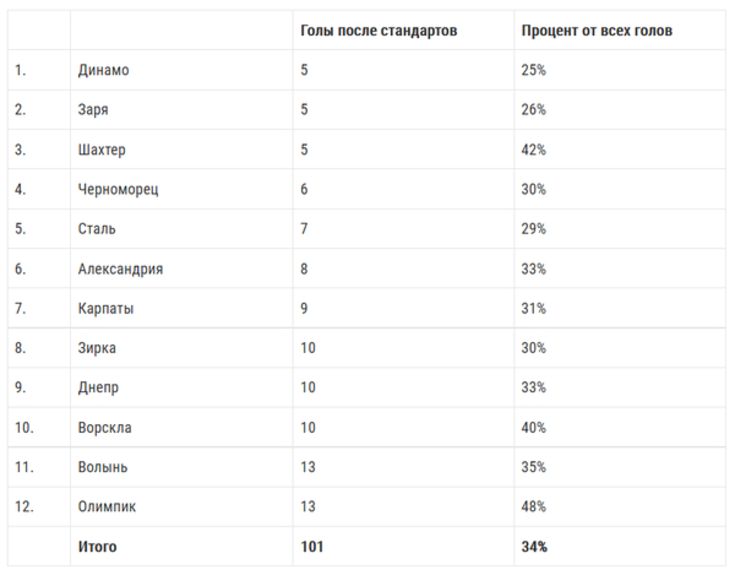Click the Олимпик team name
Screen dimensions: 735x575
click(107, 507)
